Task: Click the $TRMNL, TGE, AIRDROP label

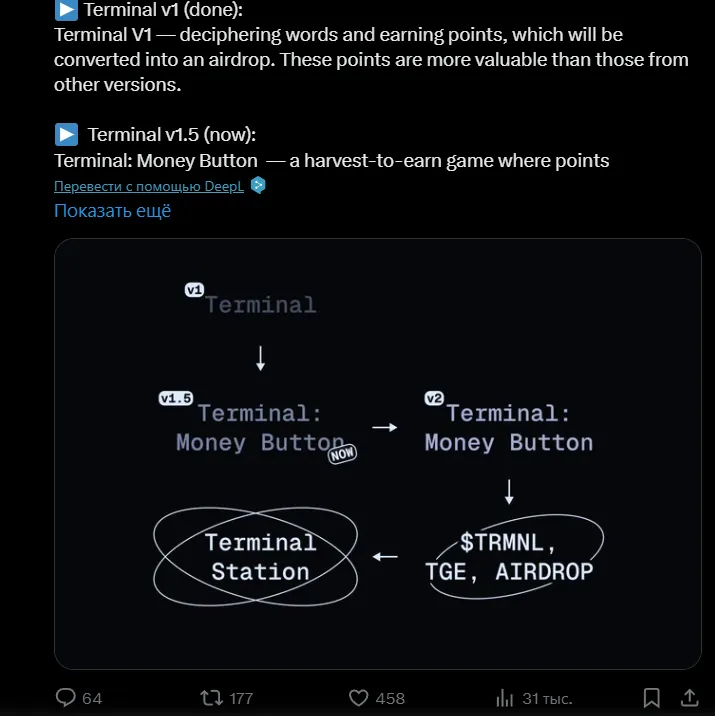Action: coord(509,557)
